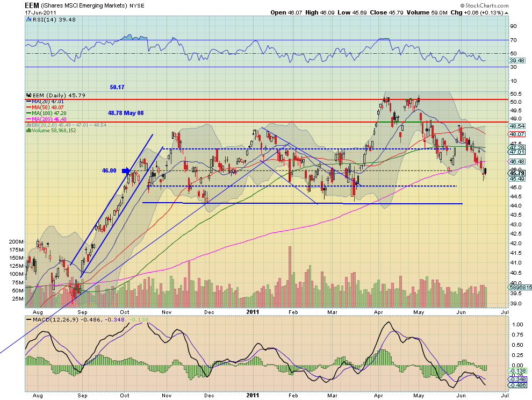Click the pink 46.48 price tag
The width and height of the screenshot is (532, 400).
[x=517, y=161]
